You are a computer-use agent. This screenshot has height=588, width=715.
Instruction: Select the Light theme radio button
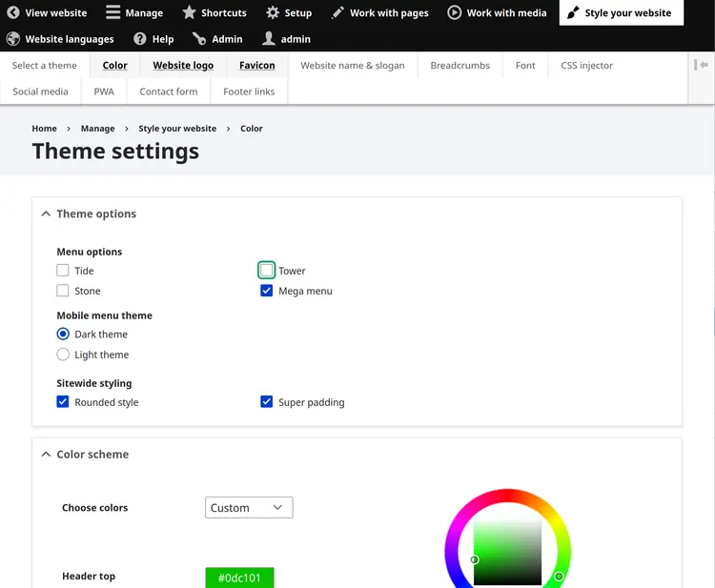pos(63,355)
